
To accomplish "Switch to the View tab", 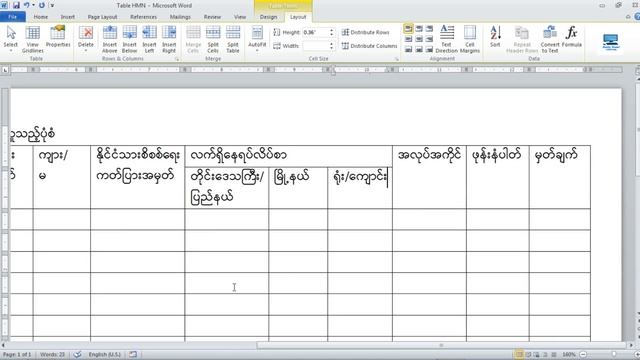I will click(x=240, y=17).
